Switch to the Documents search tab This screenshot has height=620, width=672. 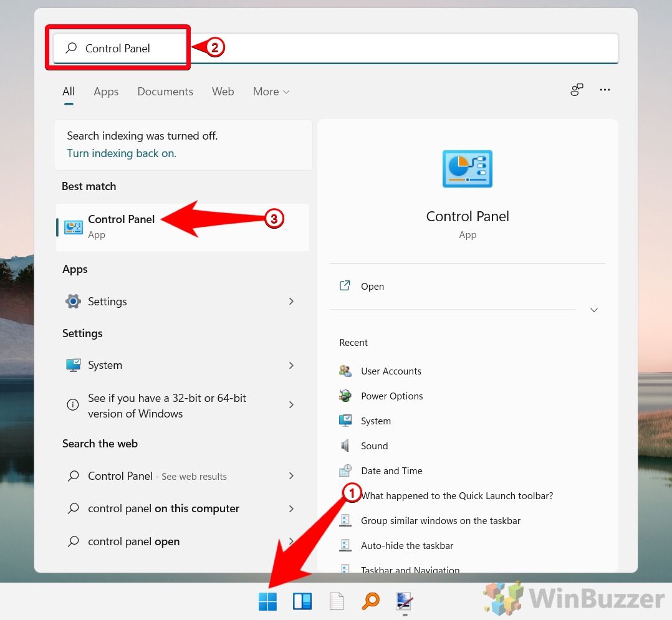[x=165, y=92]
